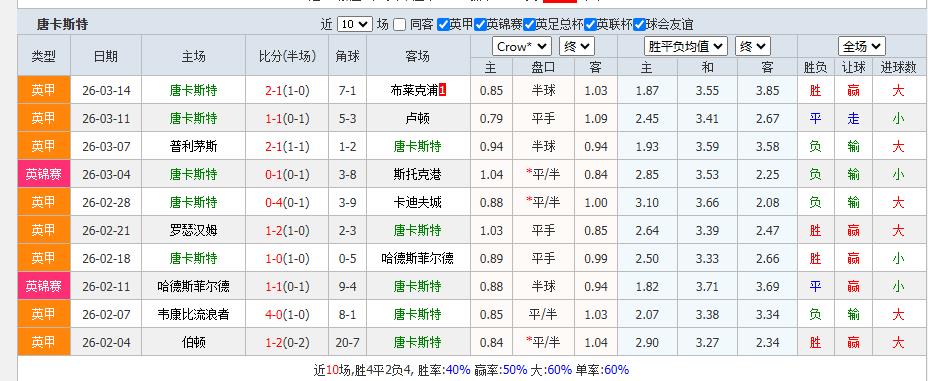Screen dimensions: 928x381
Task: Open the 斯托克港 team link
Action: [418, 175]
